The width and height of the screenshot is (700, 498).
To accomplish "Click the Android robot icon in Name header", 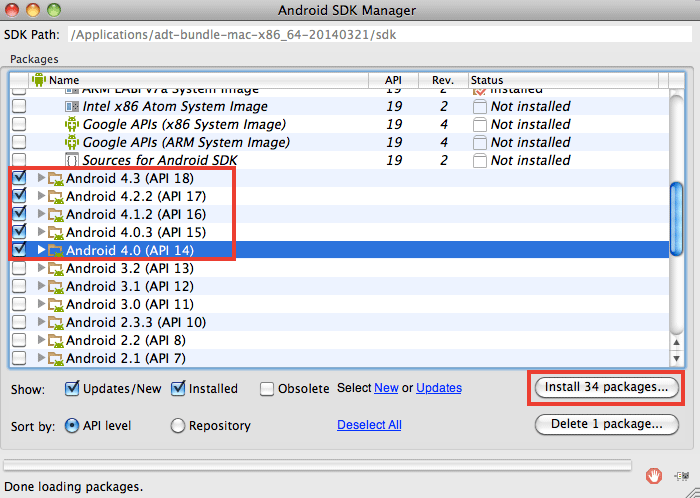I will (x=39, y=80).
